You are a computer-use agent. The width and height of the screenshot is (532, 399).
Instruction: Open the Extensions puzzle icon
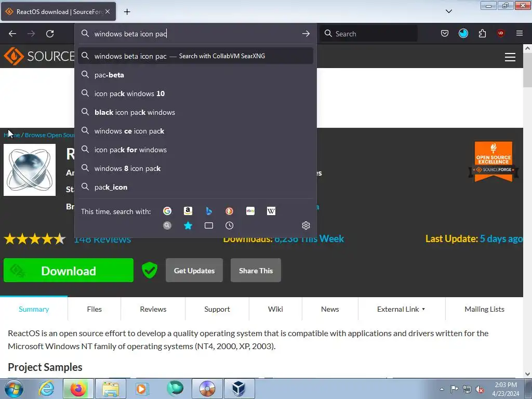coord(482,33)
